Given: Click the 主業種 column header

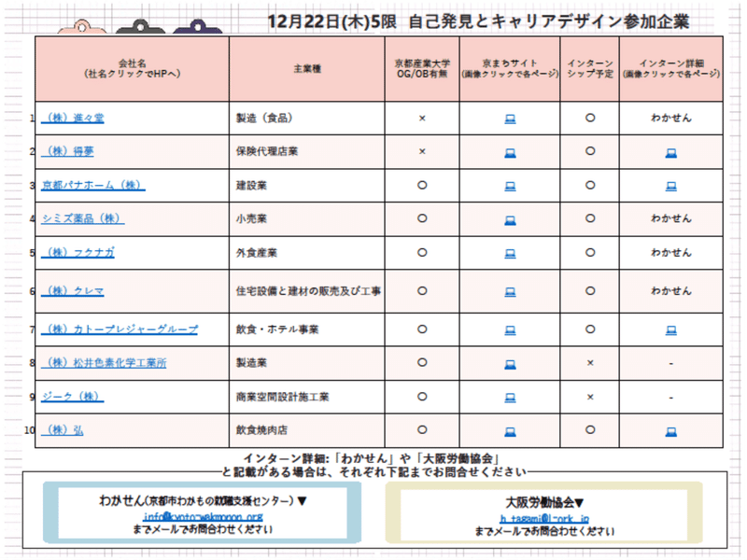Looking at the screenshot, I should point(307,68).
